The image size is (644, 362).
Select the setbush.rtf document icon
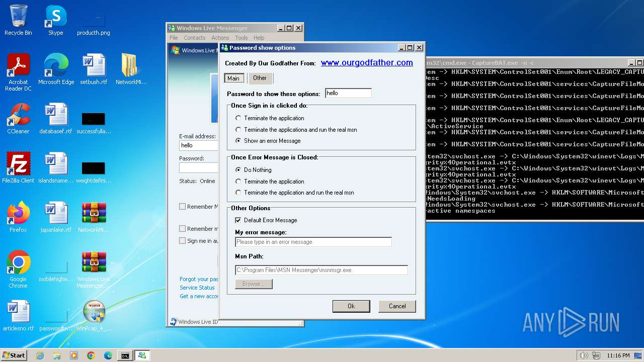tap(94, 69)
